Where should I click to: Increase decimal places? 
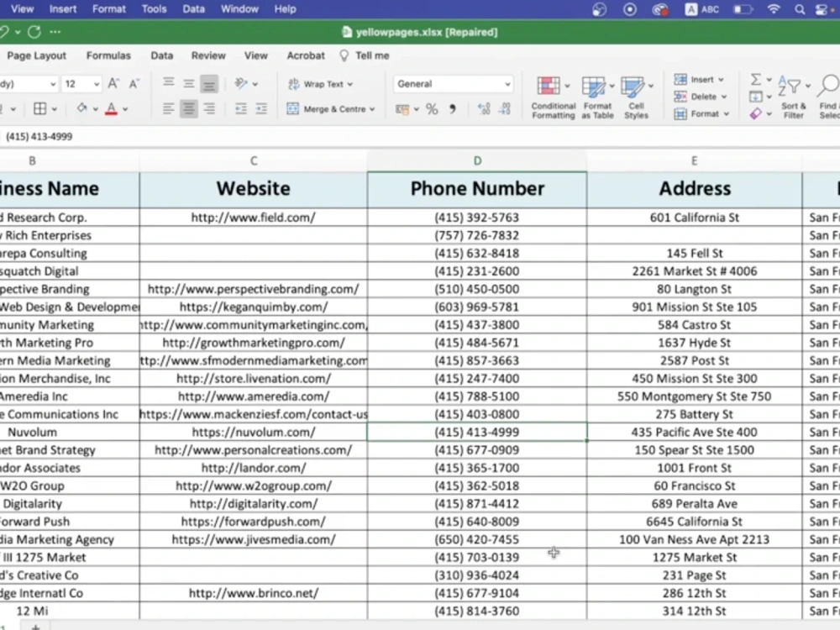(x=484, y=109)
